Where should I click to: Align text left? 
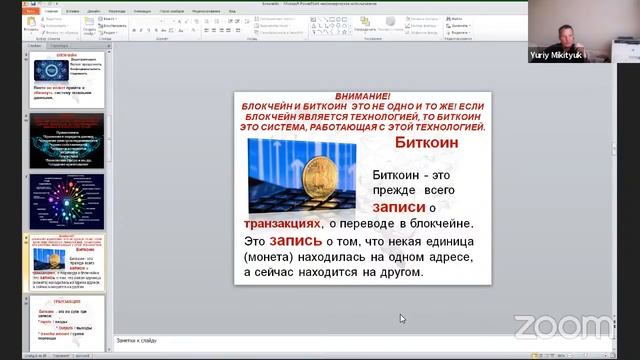point(207,31)
